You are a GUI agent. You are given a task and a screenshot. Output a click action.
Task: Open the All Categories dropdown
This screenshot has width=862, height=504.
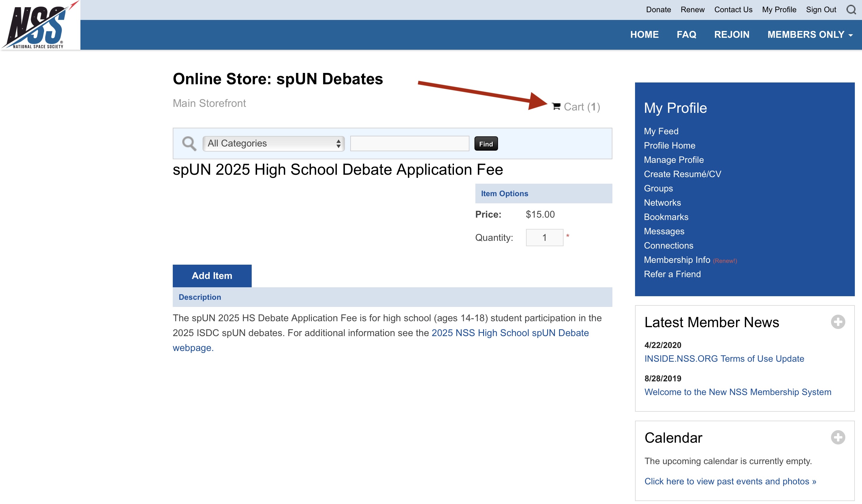tap(274, 143)
